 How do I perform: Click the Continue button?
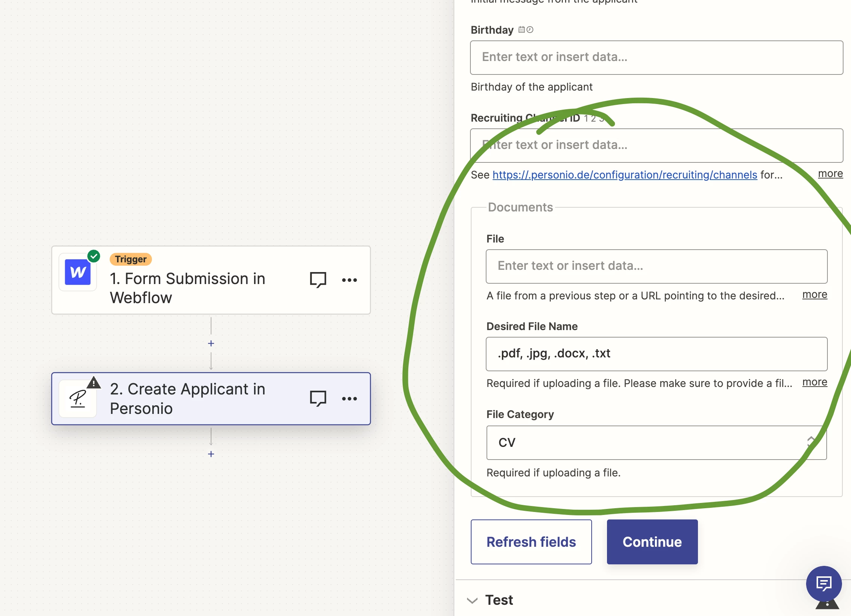point(652,542)
